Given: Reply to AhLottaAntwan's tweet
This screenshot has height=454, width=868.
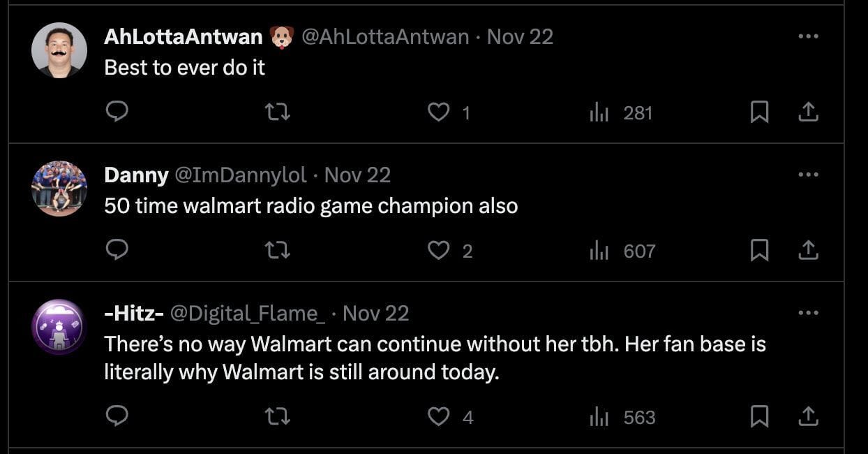Looking at the screenshot, I should coord(117,112).
